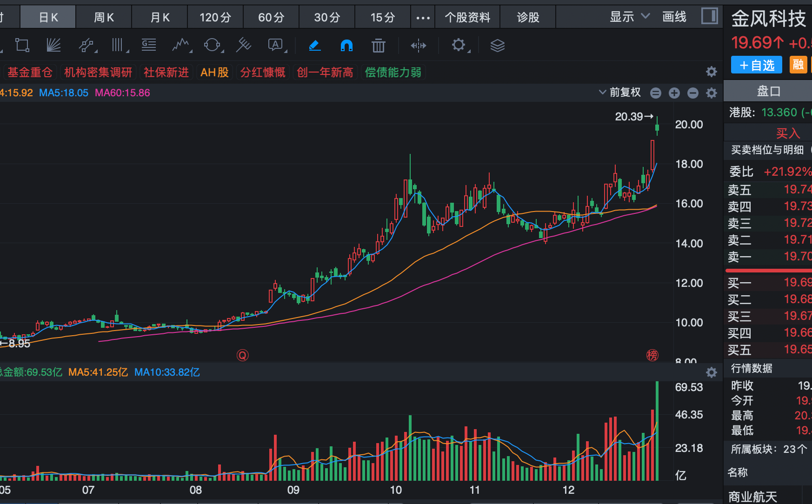Viewport: 812px width, 504px height.
Task: Toggle the right sidebar panel icon
Action: tap(709, 16)
